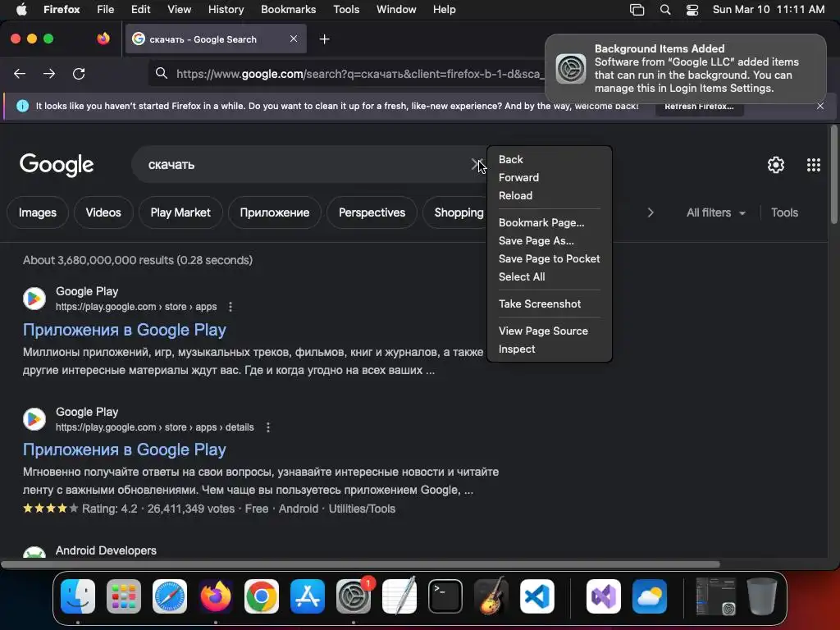The height and width of the screenshot is (630, 840).
Task: Open Spotlight search in the menu bar
Action: (664, 10)
